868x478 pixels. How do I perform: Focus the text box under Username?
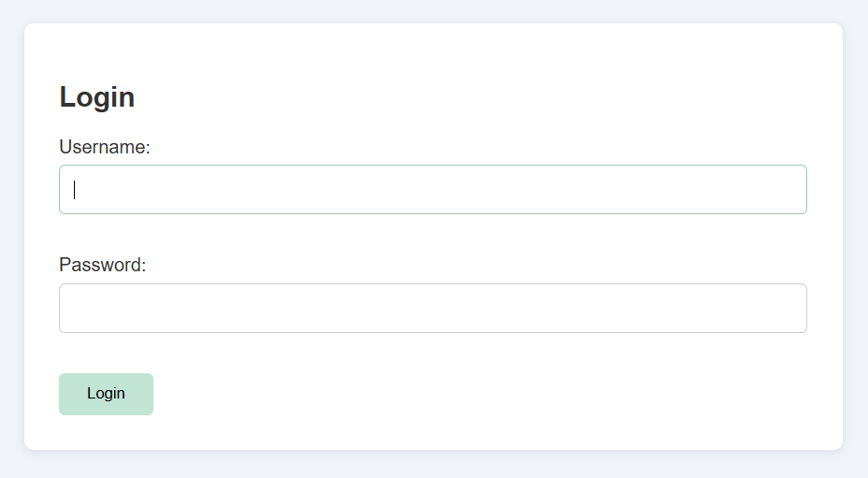click(432, 190)
